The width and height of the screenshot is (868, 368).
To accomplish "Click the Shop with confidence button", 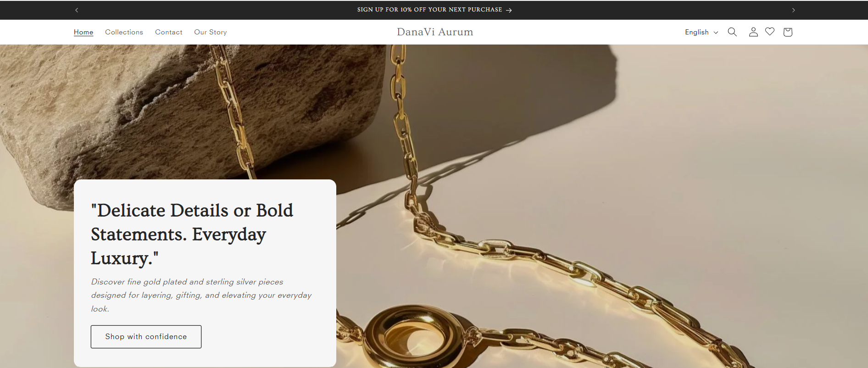I will coord(146,337).
